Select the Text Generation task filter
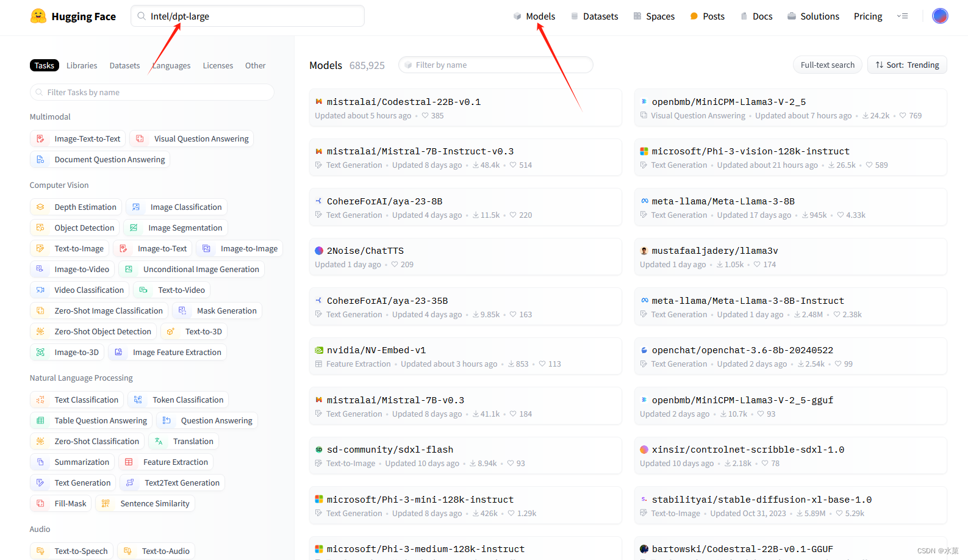This screenshot has width=968, height=560. point(73,483)
